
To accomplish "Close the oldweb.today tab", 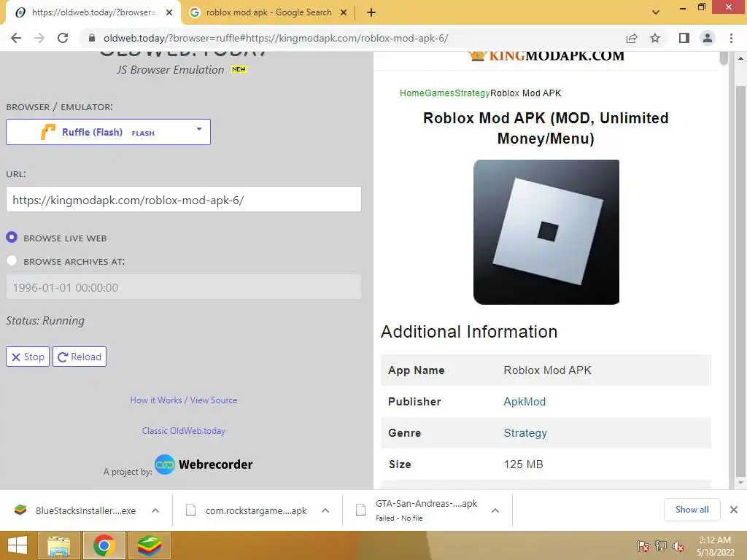I will tap(169, 13).
